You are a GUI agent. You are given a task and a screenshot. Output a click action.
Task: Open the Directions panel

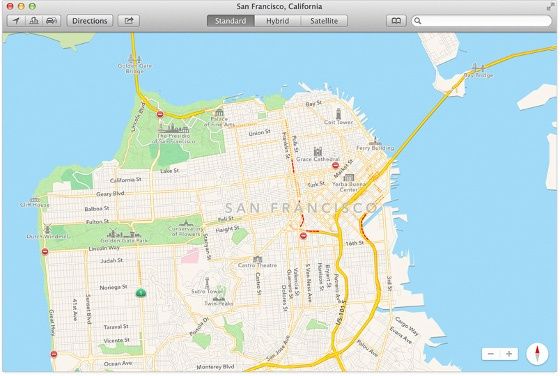click(x=90, y=21)
